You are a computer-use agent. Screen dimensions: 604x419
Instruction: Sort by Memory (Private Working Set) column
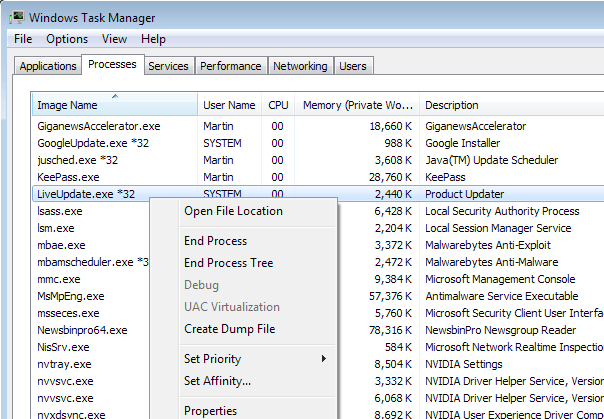click(x=357, y=104)
